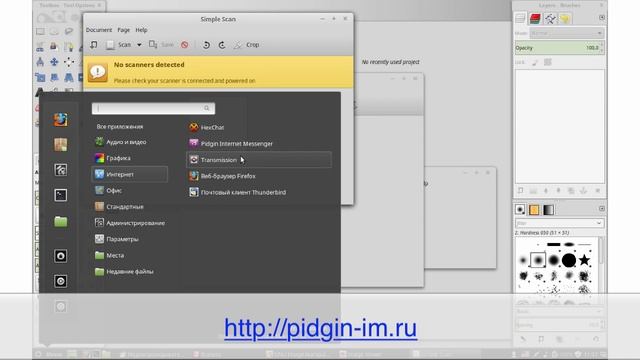Switch to the Brushes tab
Viewport: 640px width, 360px height.
click(520, 209)
